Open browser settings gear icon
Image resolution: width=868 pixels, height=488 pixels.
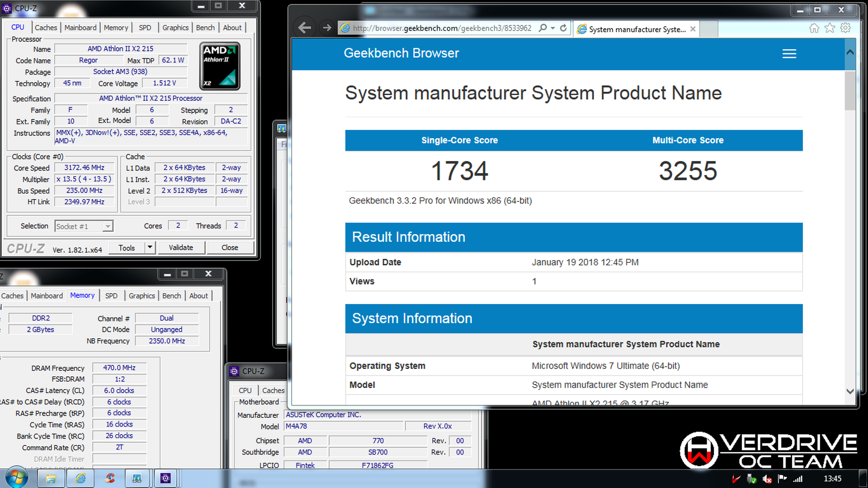(x=845, y=28)
